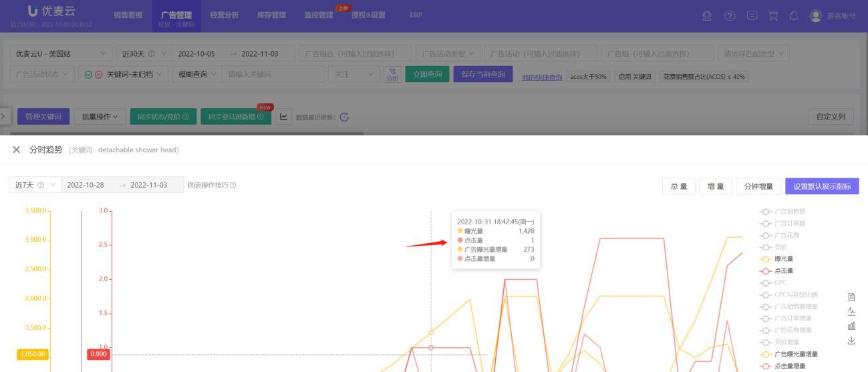Toggle CPC series in legend
868x372 pixels.
(773, 283)
